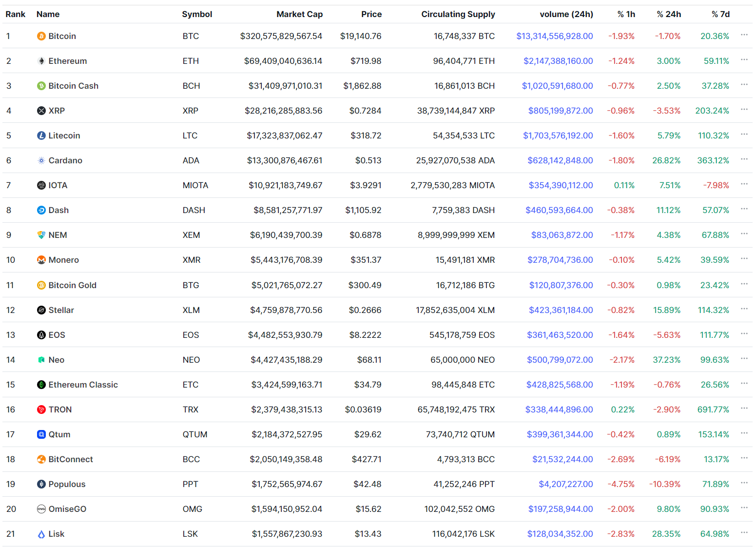
Task: Open the three-dot menu for XRP row
Action: pyautogui.click(x=744, y=109)
